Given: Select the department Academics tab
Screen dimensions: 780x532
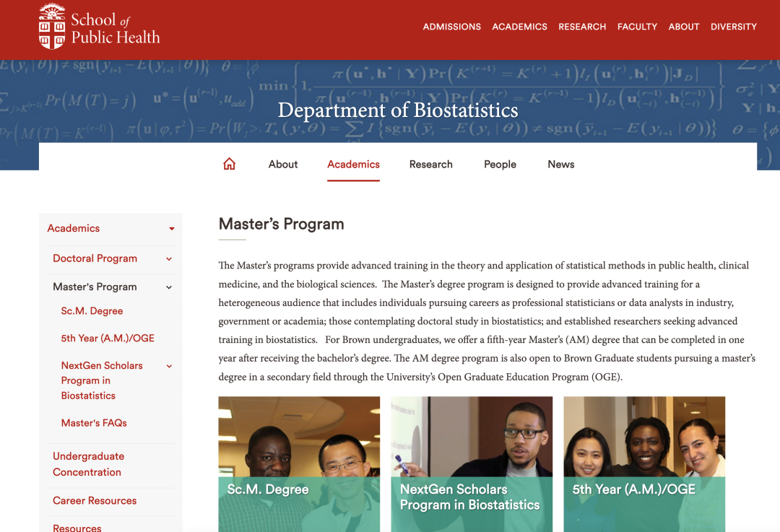Looking at the screenshot, I should pos(353,164).
